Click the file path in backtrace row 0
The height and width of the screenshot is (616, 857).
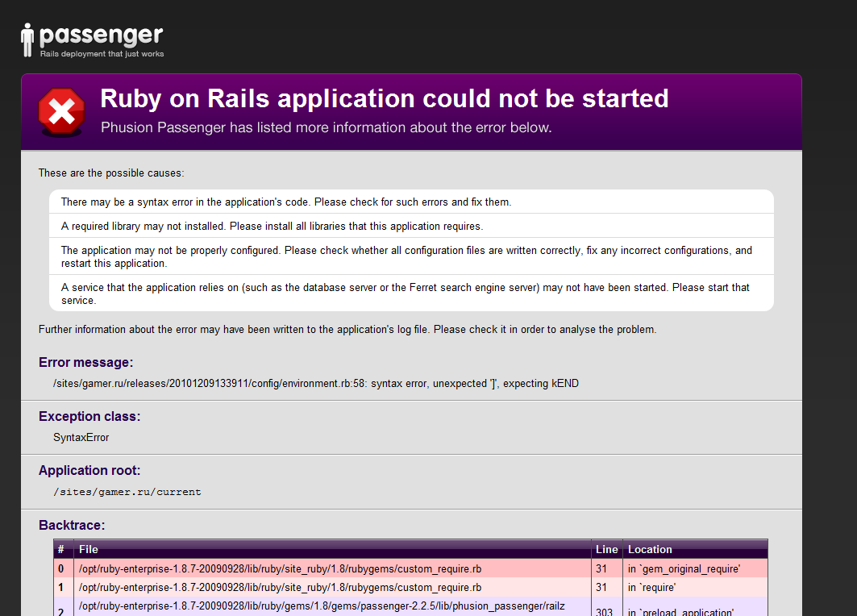coord(280,569)
